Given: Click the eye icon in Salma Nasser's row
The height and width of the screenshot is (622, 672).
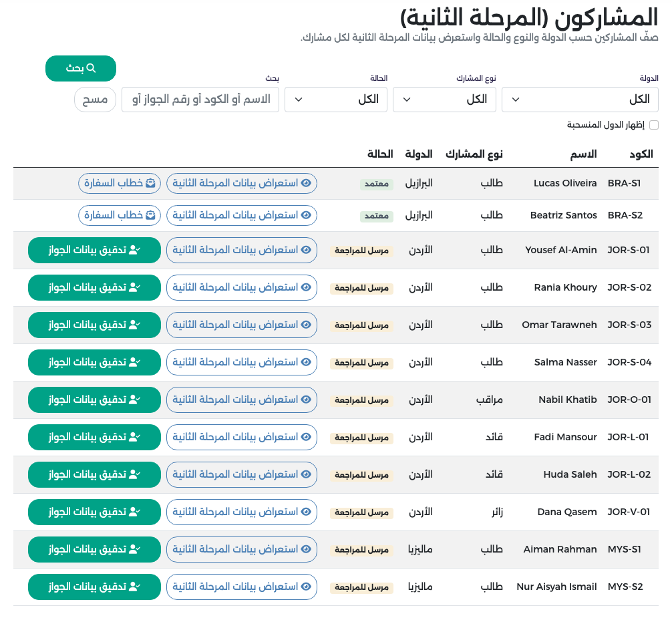Looking at the screenshot, I should 306,362.
